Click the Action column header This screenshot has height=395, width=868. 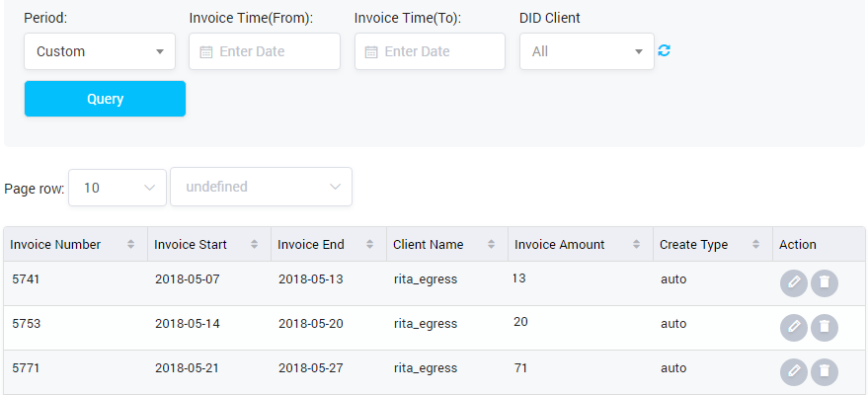pyautogui.click(x=798, y=244)
